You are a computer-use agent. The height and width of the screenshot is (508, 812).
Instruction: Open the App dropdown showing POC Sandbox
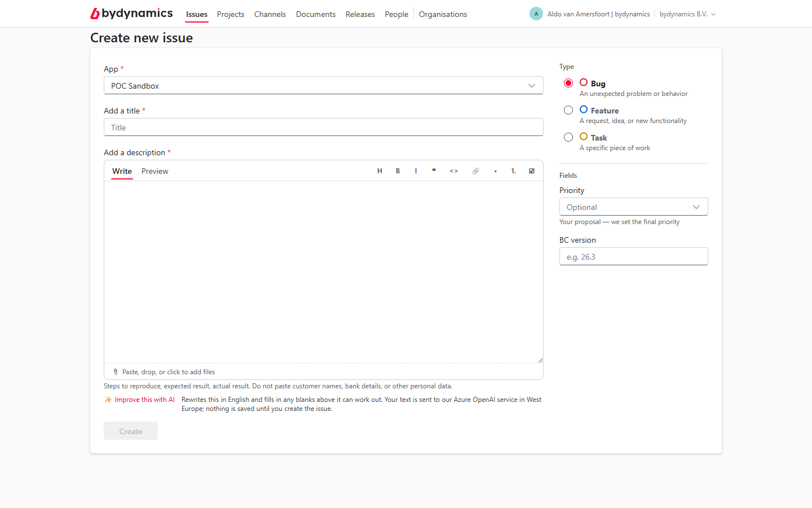point(324,85)
